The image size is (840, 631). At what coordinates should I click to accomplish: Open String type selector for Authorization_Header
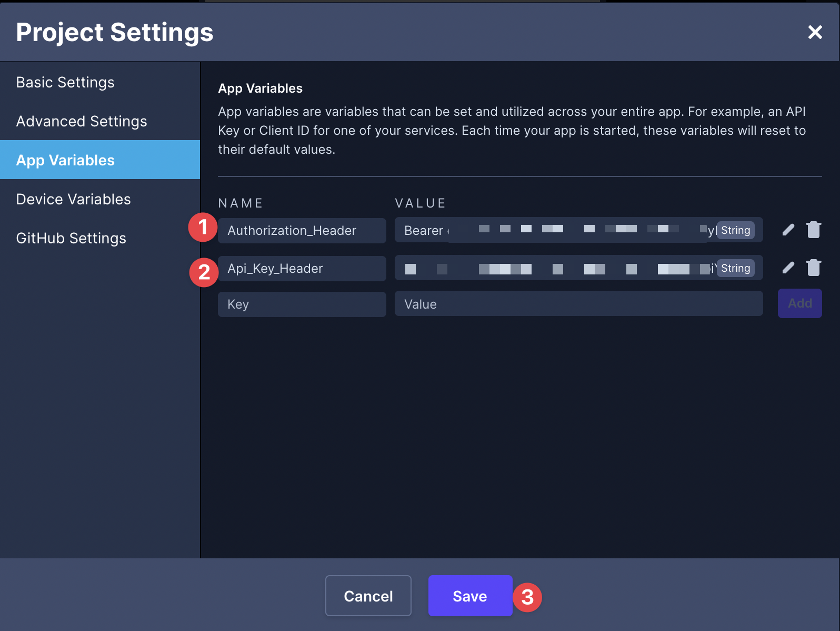coord(735,230)
